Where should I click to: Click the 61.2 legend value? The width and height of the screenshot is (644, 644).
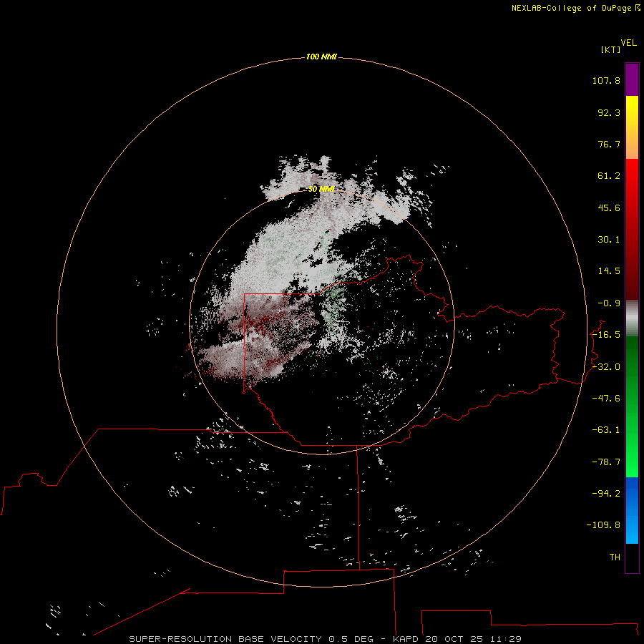(609, 176)
